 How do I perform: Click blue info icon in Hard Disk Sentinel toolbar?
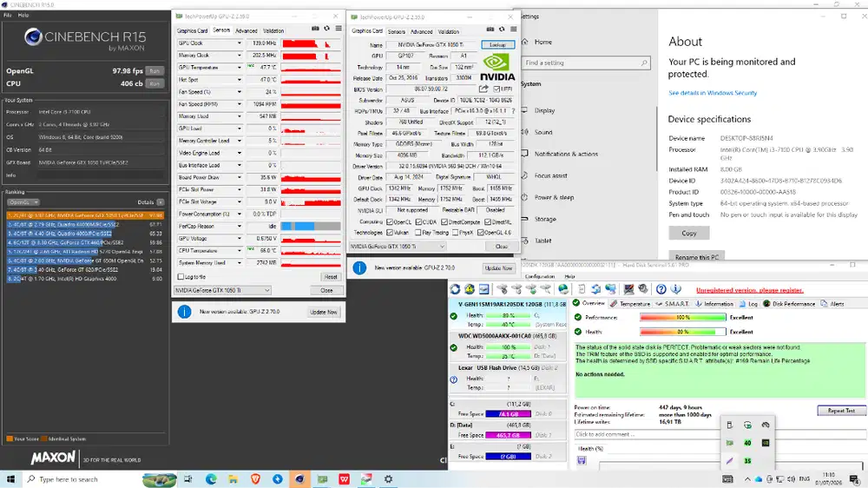(675, 289)
